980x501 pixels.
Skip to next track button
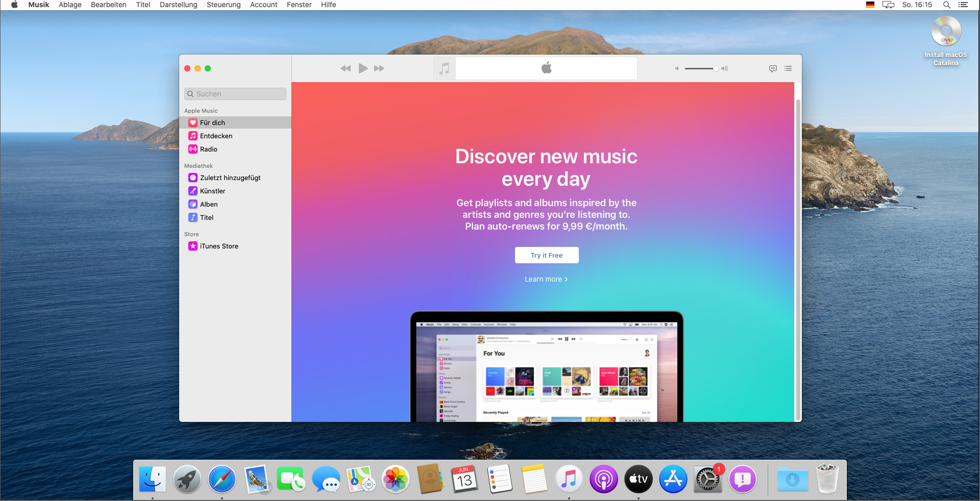379,68
